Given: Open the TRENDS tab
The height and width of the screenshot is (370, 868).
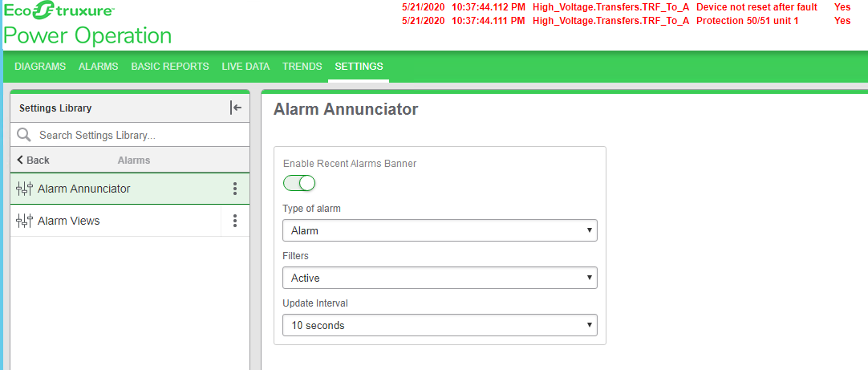Looking at the screenshot, I should point(302,67).
